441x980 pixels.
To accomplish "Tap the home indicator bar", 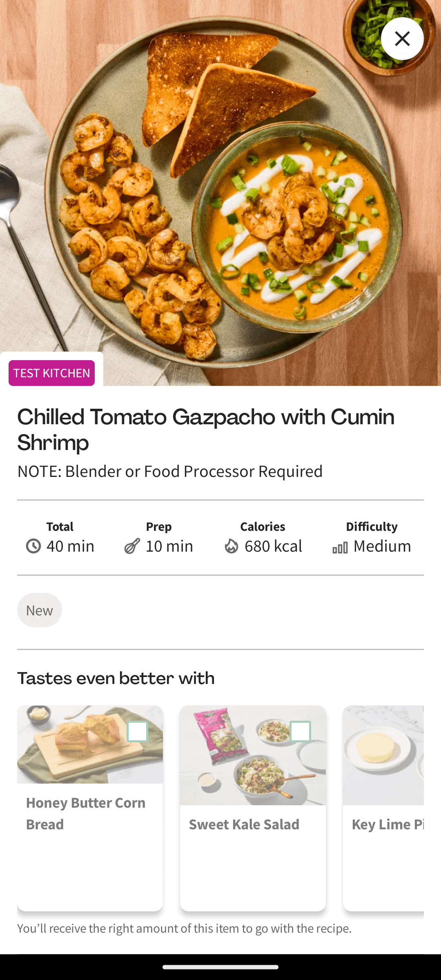I will click(220, 967).
